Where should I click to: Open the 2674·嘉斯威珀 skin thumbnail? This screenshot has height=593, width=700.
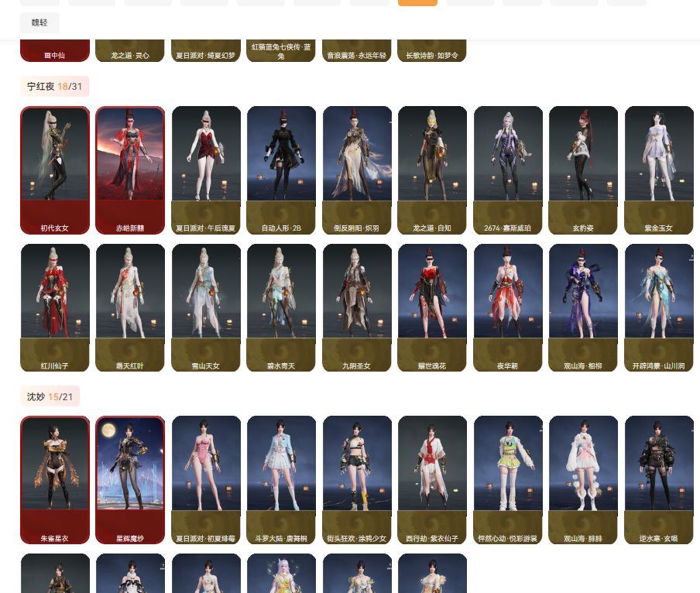508,170
